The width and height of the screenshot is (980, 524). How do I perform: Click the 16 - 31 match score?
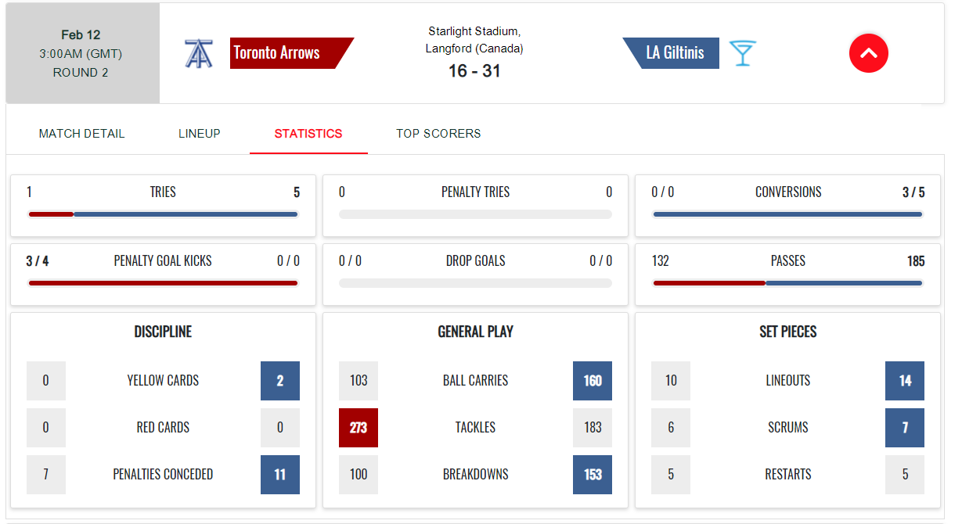[474, 71]
